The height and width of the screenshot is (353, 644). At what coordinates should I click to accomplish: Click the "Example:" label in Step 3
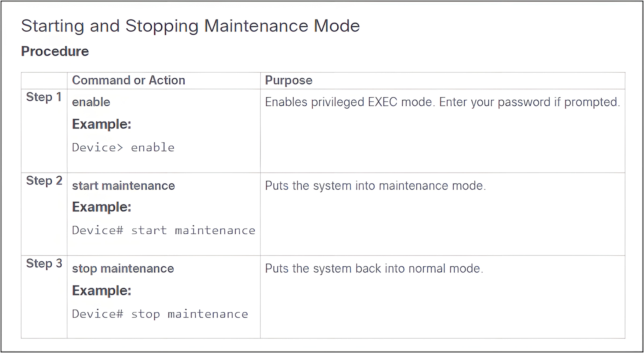click(102, 291)
